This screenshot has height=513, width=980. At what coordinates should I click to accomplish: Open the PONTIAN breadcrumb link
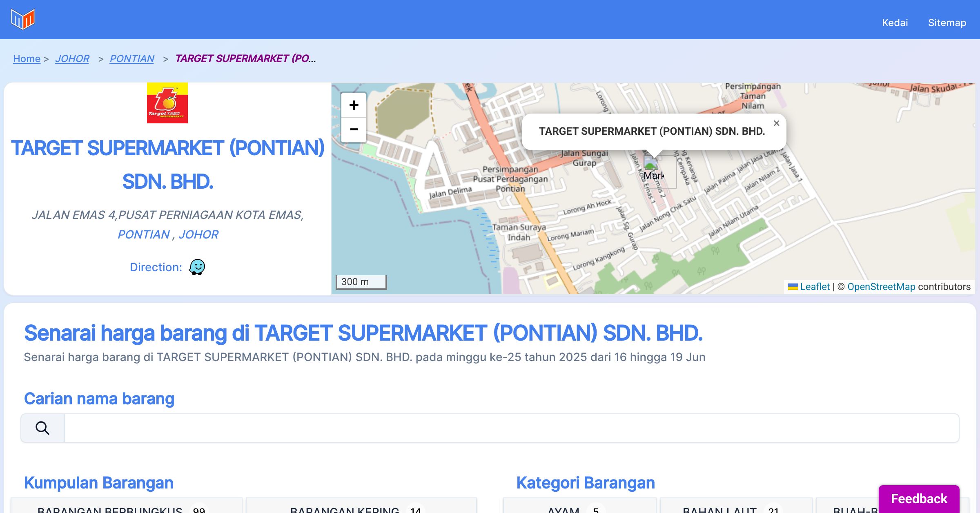[x=132, y=59]
